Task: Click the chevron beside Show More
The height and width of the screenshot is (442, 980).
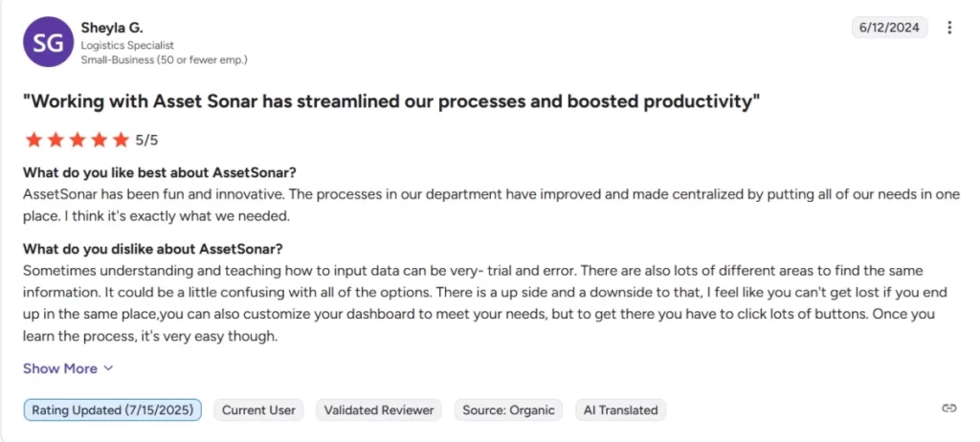Action: [x=108, y=369]
